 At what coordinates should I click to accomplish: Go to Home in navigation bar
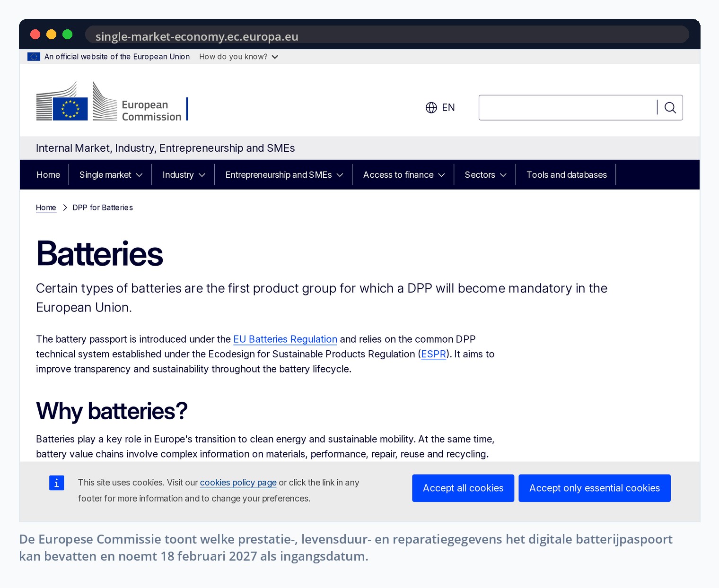(48, 175)
